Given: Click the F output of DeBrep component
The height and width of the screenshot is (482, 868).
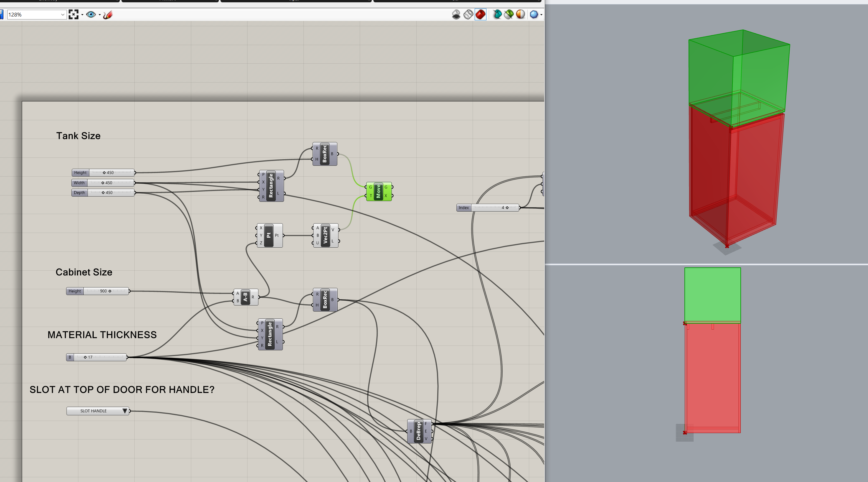Looking at the screenshot, I should tap(426, 424).
